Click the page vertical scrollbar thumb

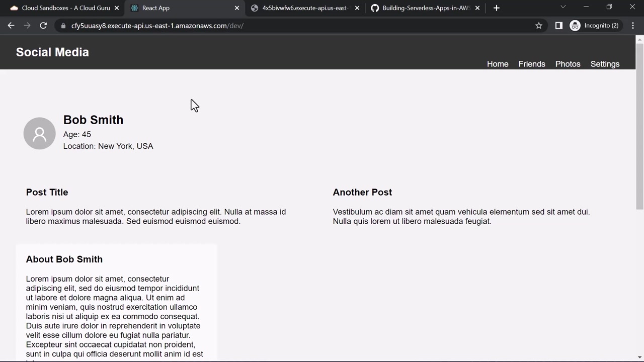point(640,126)
